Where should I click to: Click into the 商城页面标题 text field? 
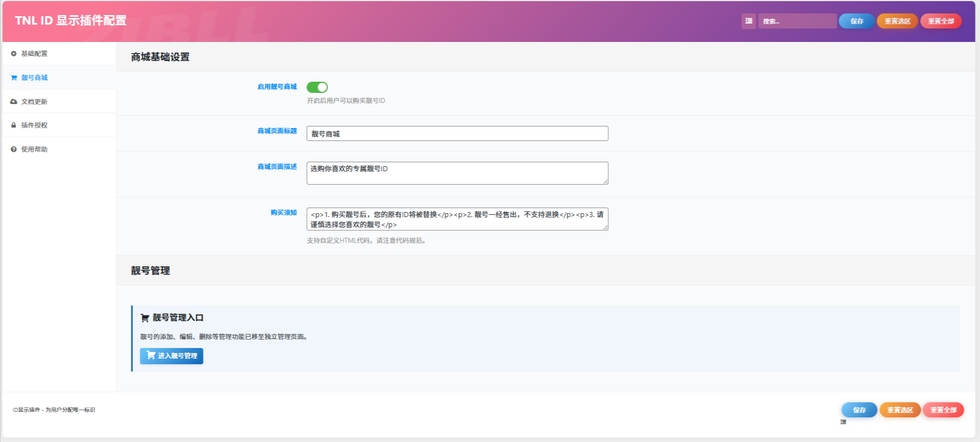[457, 134]
